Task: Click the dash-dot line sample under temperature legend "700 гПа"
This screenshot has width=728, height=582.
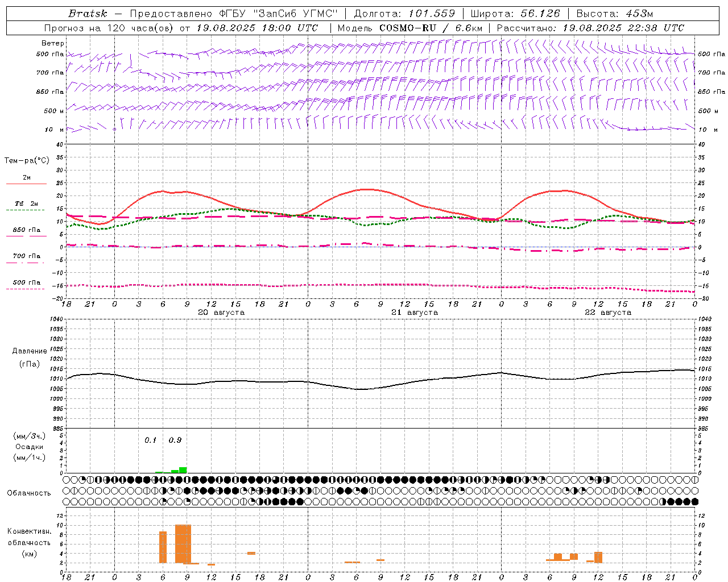Action: (x=25, y=263)
